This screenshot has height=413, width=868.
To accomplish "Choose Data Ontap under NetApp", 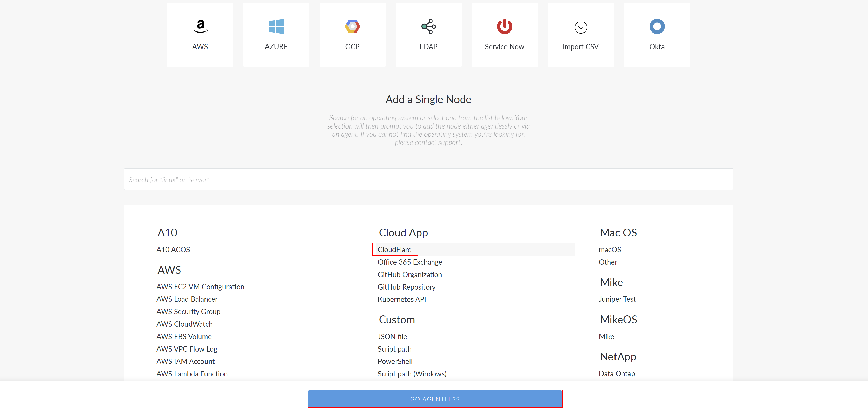I will point(617,374).
